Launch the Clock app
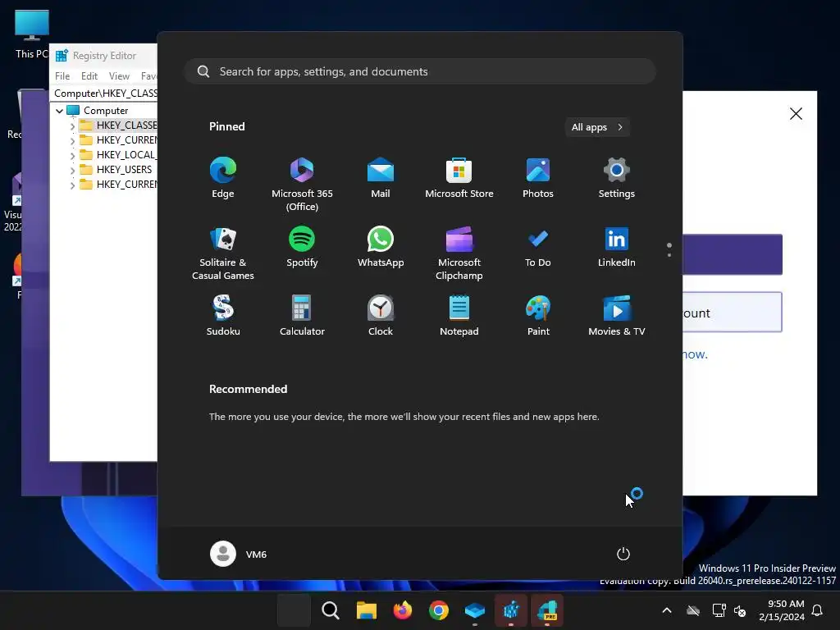The image size is (840, 630). (381, 316)
